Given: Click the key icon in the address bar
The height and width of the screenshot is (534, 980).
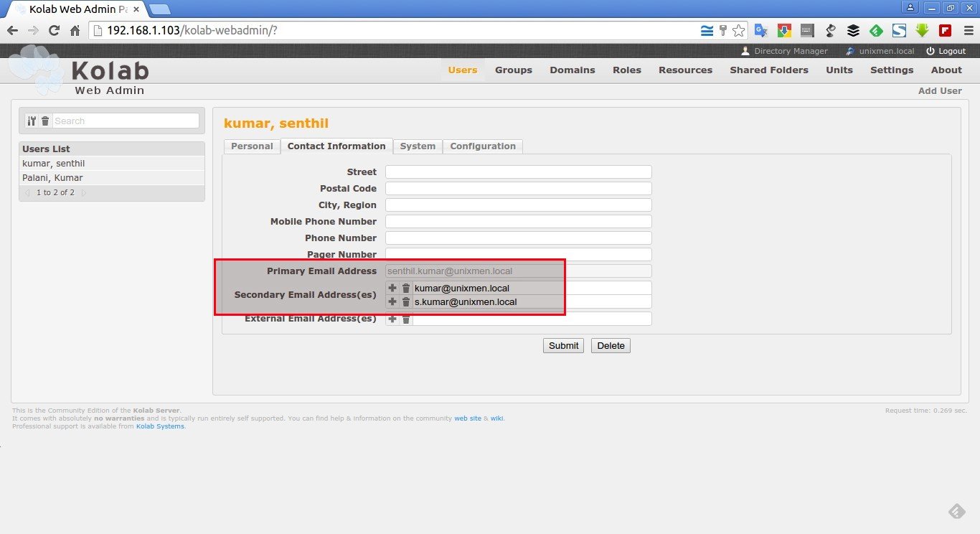Looking at the screenshot, I should point(723,31).
